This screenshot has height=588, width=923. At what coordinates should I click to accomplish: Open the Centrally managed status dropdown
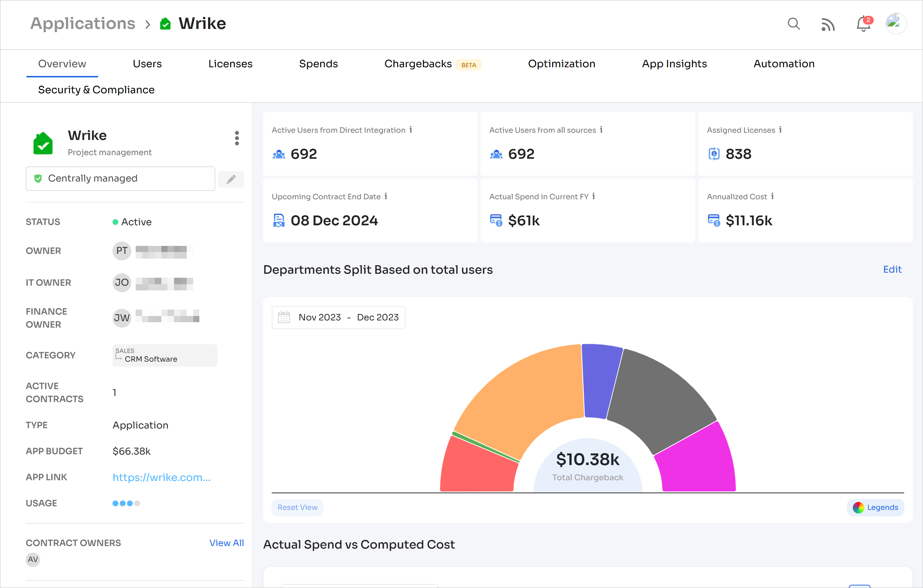[x=120, y=179]
